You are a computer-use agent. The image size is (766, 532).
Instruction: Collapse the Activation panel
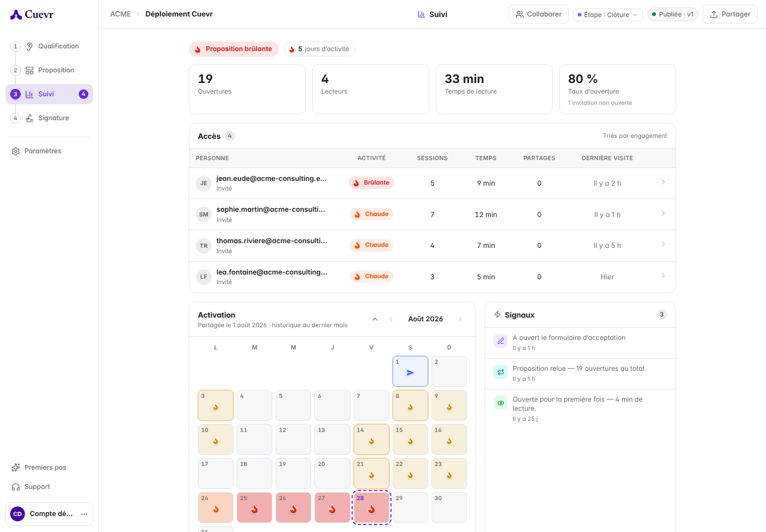click(375, 319)
